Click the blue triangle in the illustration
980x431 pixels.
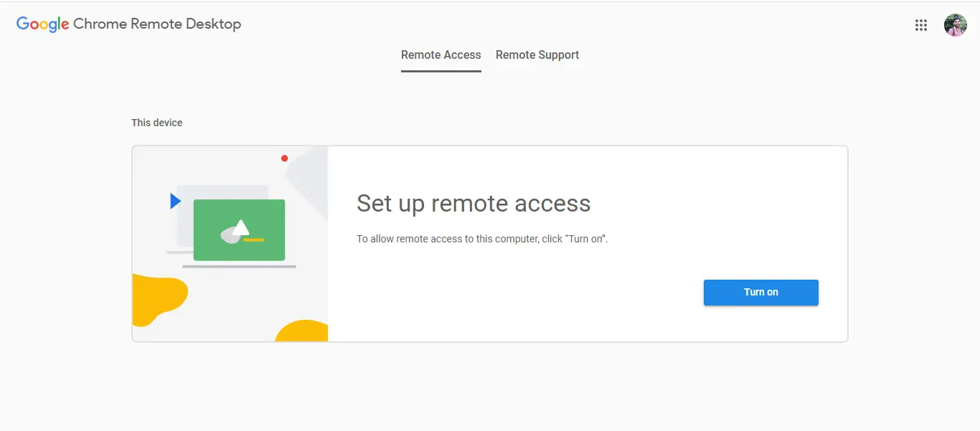(175, 202)
